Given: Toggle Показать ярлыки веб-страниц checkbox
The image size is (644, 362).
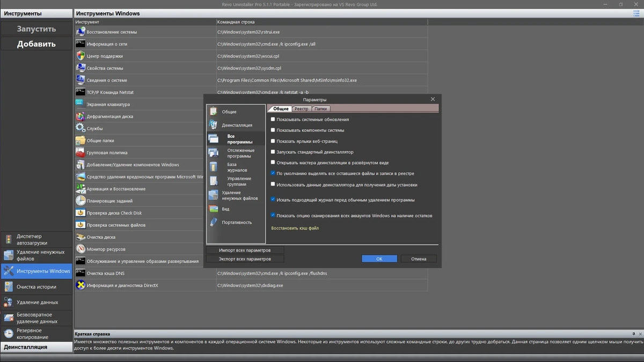Looking at the screenshot, I should tap(273, 141).
